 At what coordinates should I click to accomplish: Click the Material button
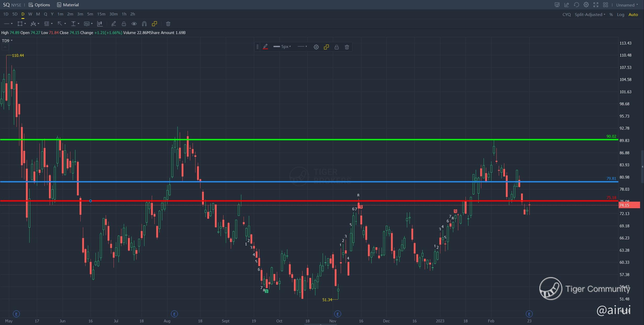[68, 5]
